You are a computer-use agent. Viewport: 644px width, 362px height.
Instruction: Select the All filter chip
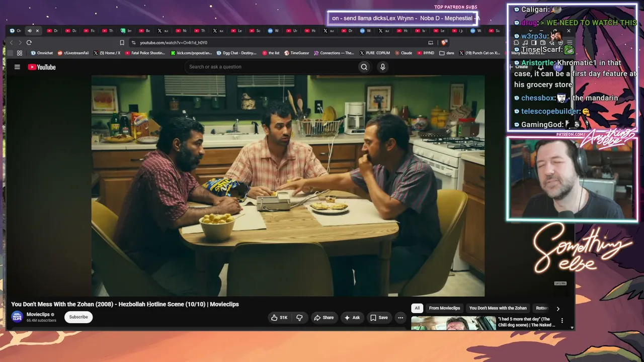(417, 308)
